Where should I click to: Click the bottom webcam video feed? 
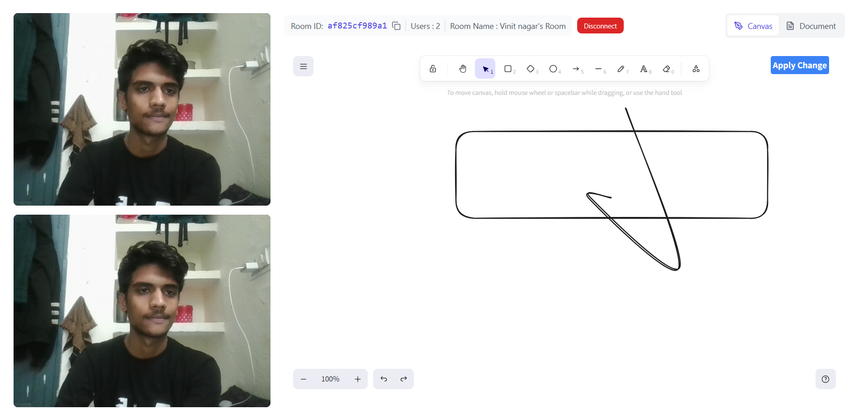click(x=142, y=311)
